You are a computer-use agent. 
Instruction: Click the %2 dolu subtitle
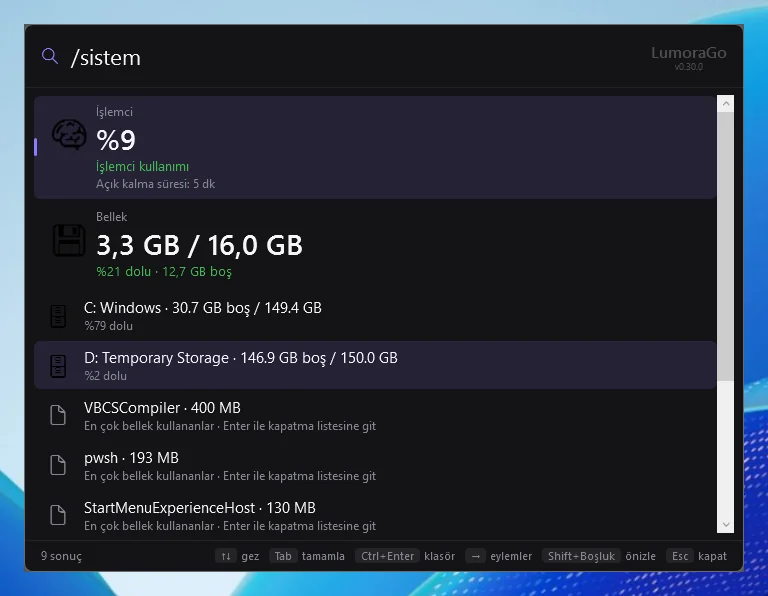(x=105, y=376)
